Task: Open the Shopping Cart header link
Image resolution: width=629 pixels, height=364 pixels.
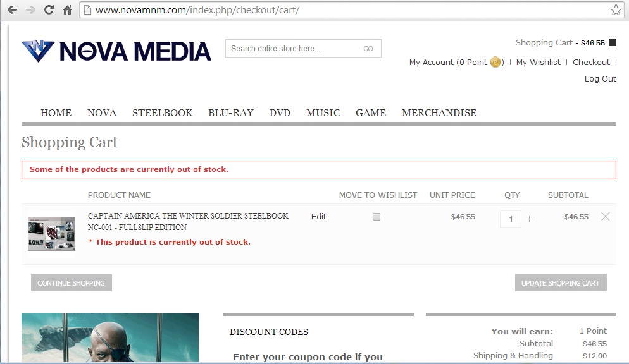Action: pyautogui.click(x=544, y=42)
